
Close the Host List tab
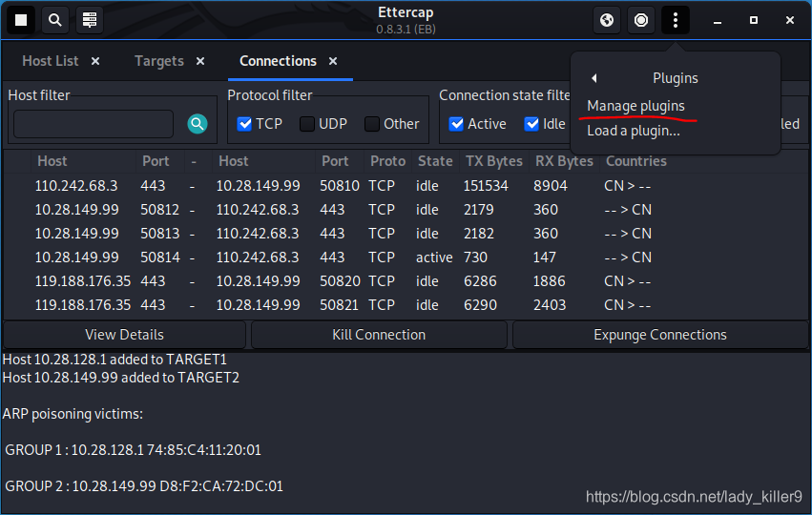click(x=95, y=61)
